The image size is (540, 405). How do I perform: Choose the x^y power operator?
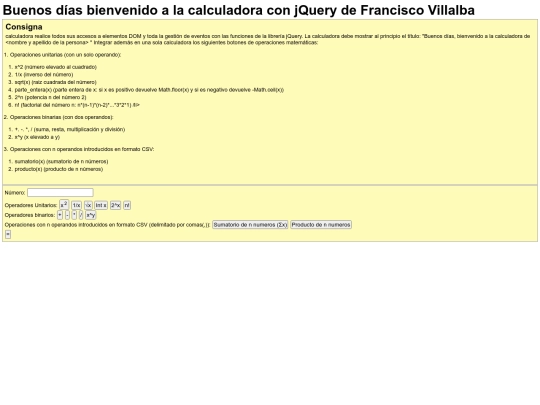pyautogui.click(x=91, y=215)
